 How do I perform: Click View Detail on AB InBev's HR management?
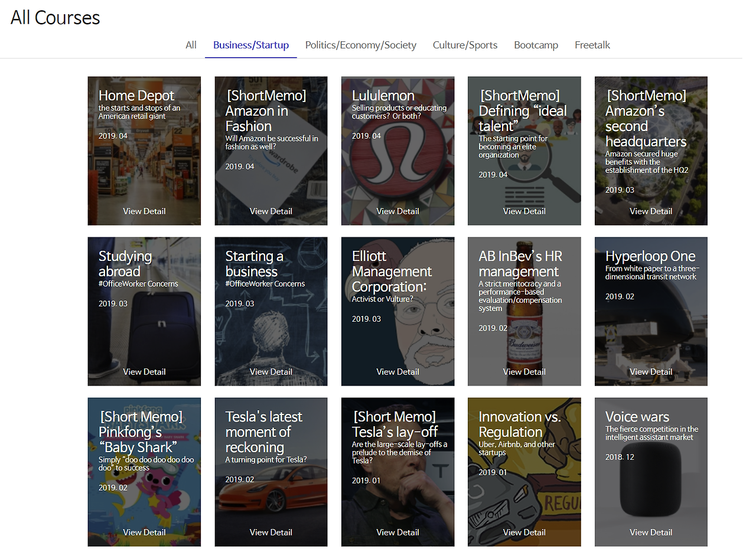click(x=524, y=372)
